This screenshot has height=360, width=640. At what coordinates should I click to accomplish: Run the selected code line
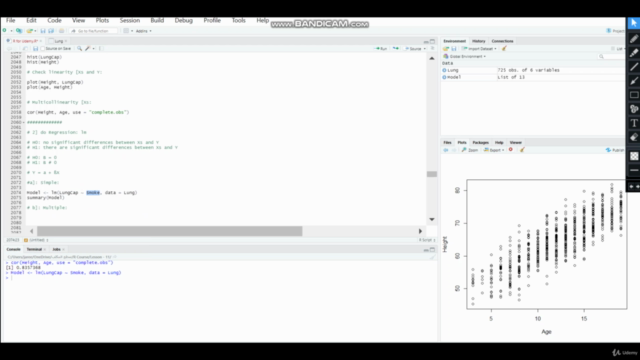click(381, 49)
